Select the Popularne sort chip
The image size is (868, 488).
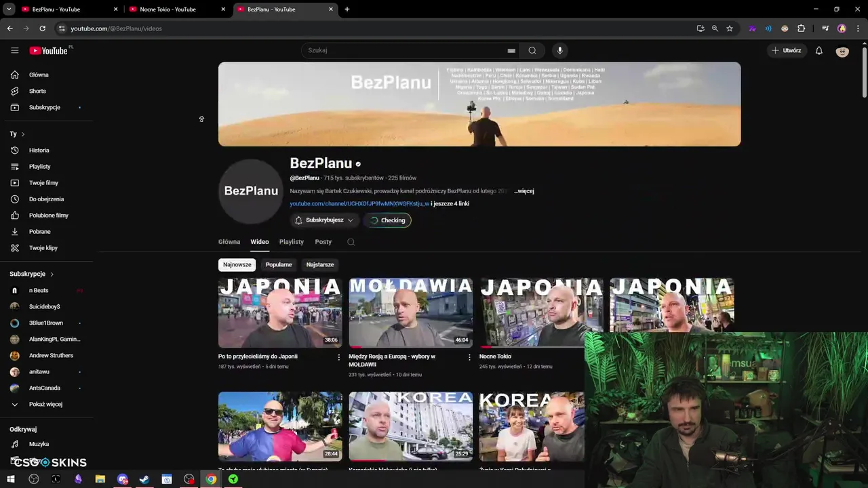279,264
